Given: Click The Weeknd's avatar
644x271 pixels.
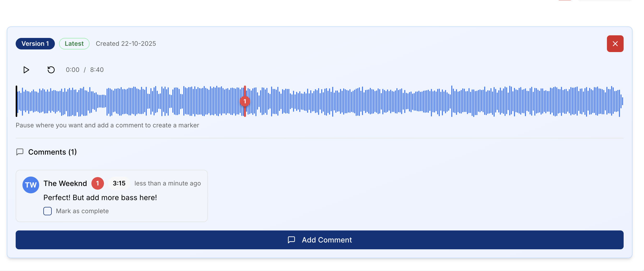Looking at the screenshot, I should click(31, 185).
